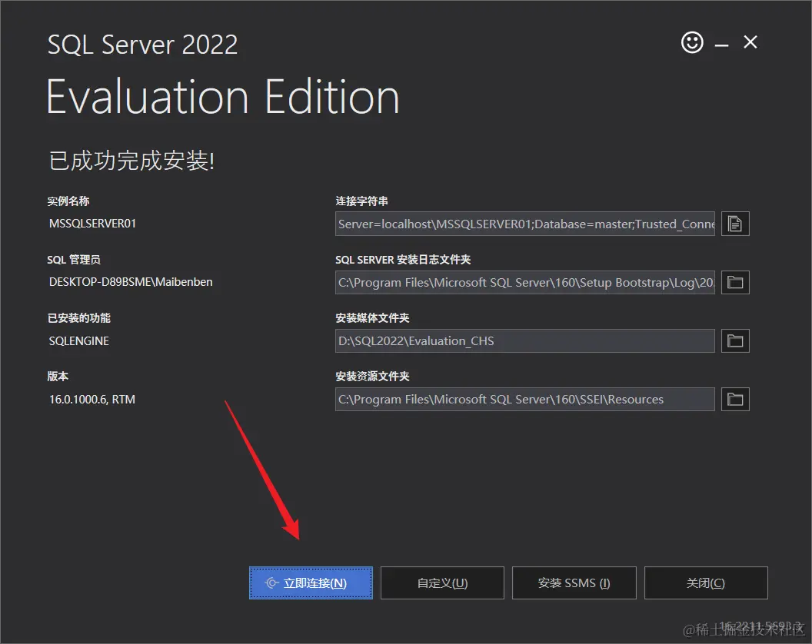Click the 立即连接(N) connect now button
Viewport: 812px width, 644px height.
pyautogui.click(x=311, y=583)
